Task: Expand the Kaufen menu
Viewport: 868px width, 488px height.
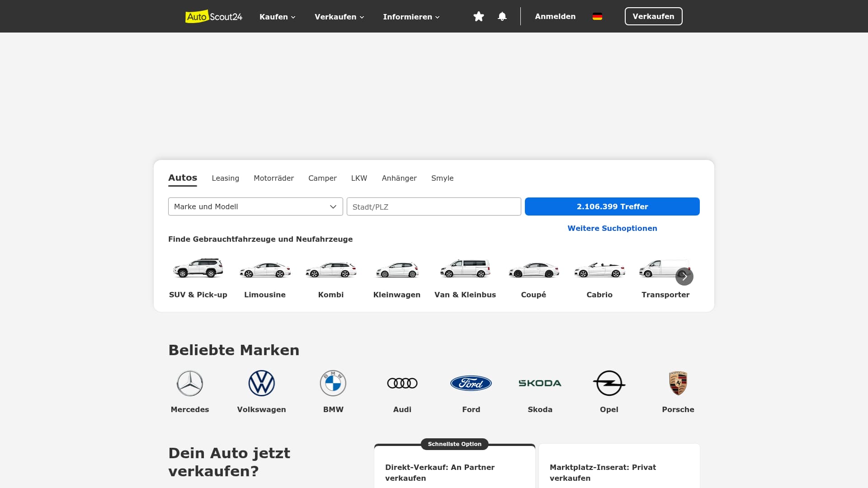Action: click(278, 17)
